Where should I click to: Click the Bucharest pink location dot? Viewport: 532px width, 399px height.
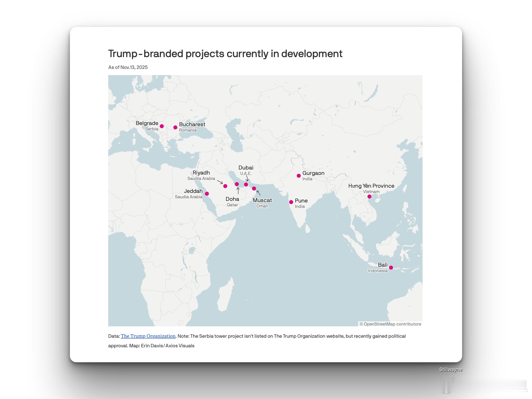click(175, 127)
